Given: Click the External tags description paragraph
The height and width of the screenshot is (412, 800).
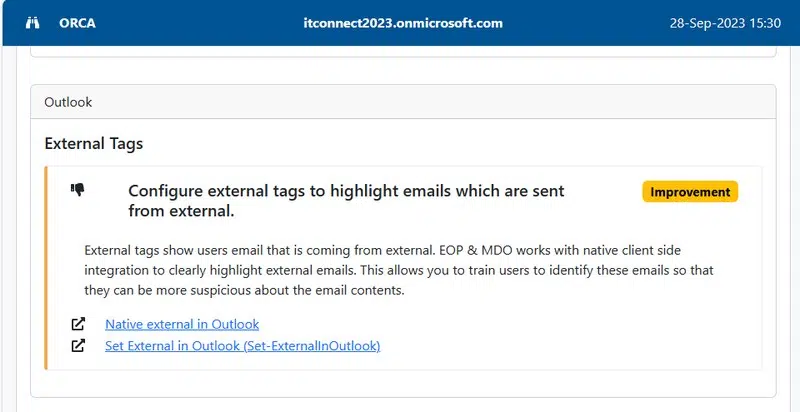Looking at the screenshot, I should point(398,271).
